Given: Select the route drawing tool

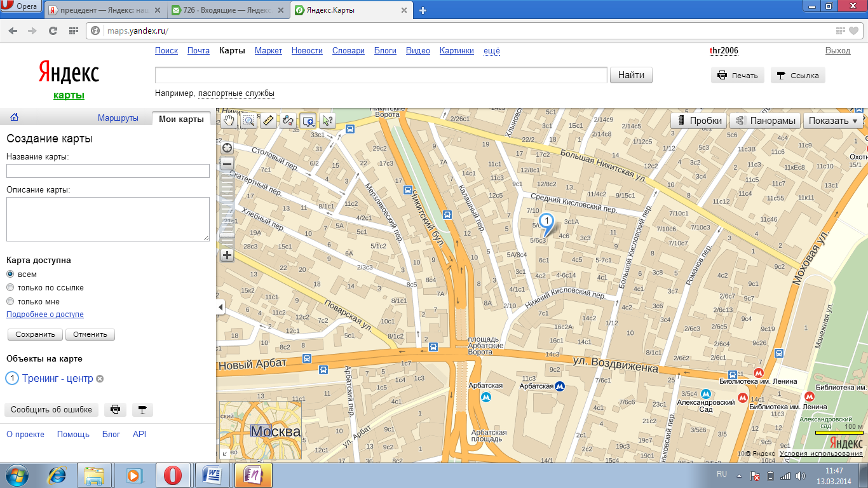Looking at the screenshot, I should 288,120.
